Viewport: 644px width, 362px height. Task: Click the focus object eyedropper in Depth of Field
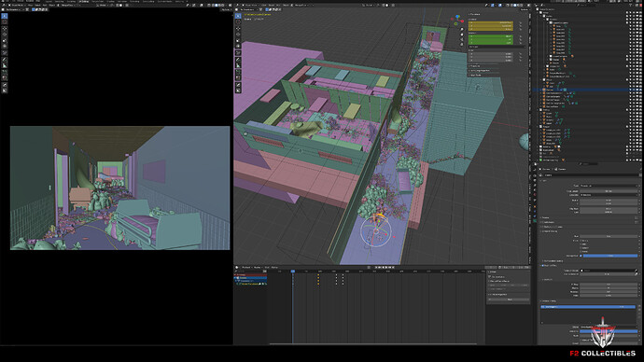pyautogui.click(x=637, y=271)
